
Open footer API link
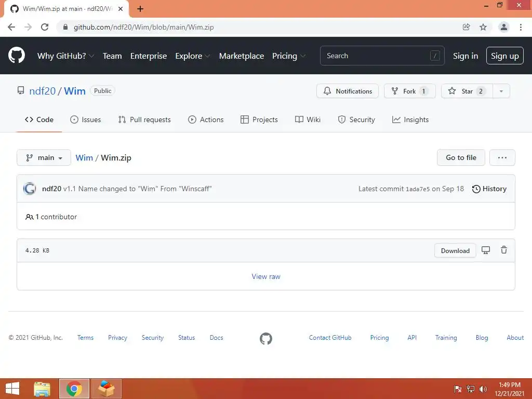(412, 338)
